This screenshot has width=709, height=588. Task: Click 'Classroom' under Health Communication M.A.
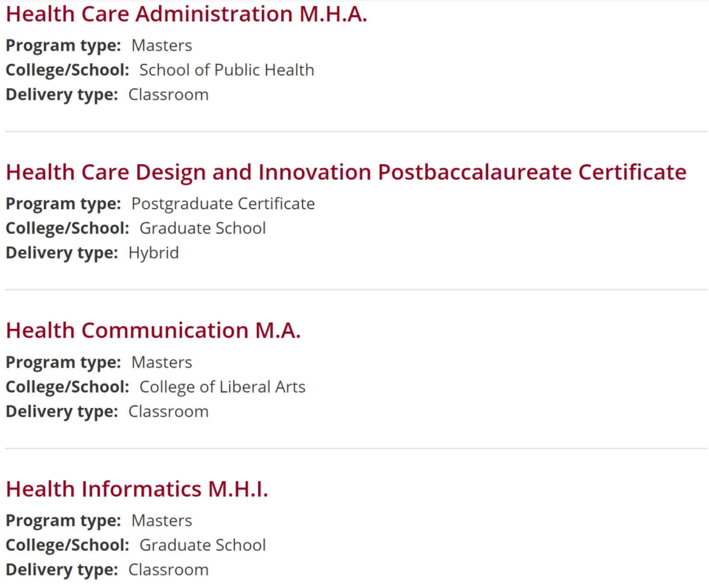click(168, 412)
